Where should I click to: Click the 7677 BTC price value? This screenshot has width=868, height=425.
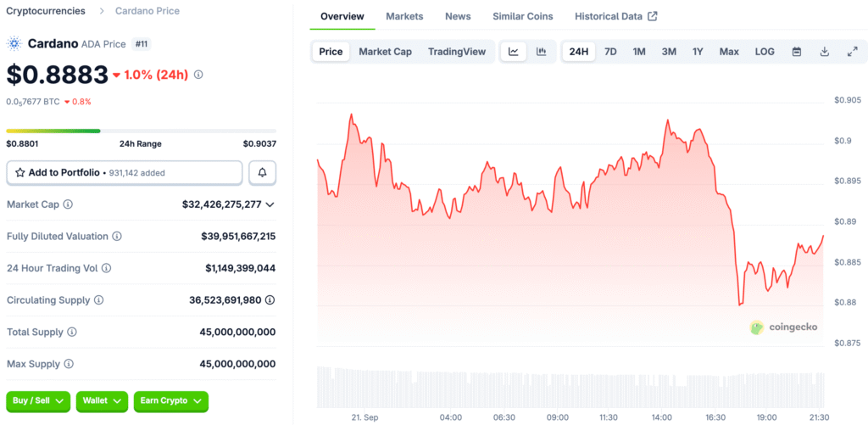pyautogui.click(x=33, y=102)
